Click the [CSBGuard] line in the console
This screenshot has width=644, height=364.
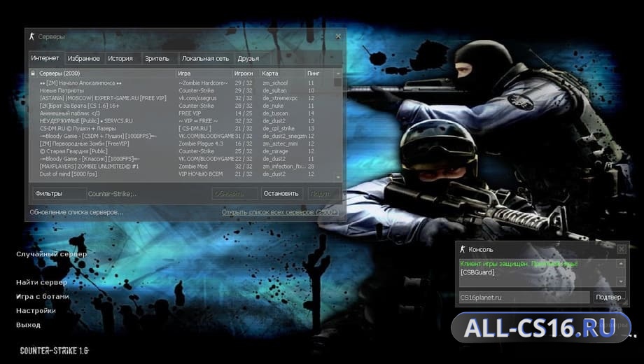point(477,272)
